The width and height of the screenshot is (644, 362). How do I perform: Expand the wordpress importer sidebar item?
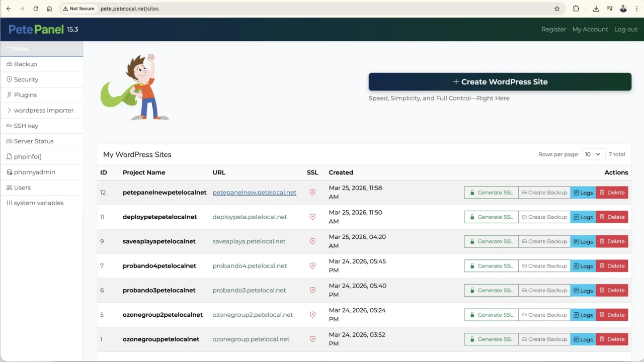(41, 110)
